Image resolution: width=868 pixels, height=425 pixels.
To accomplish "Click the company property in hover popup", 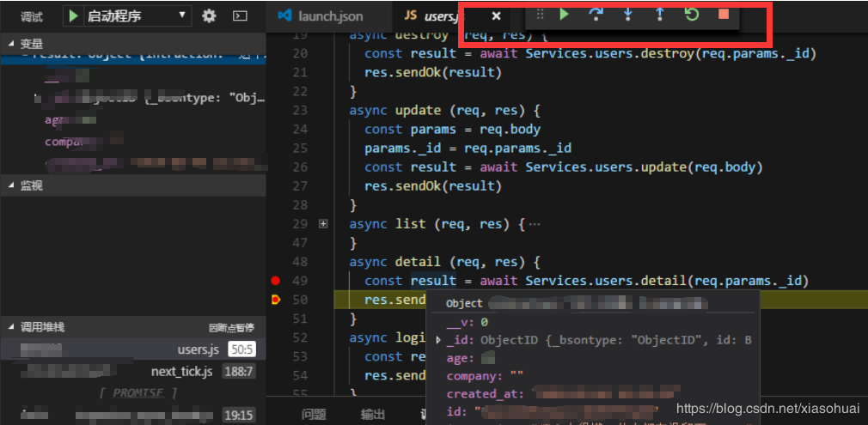I will coord(485,376).
